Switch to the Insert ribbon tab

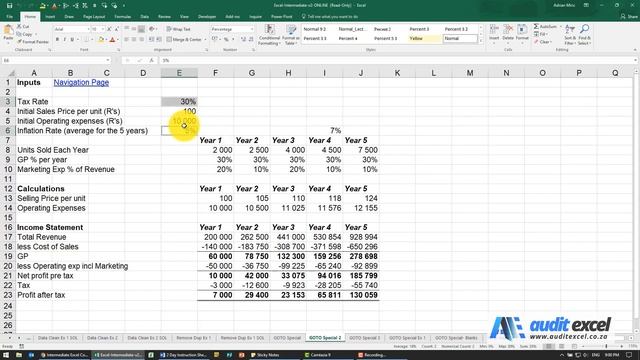50,17
